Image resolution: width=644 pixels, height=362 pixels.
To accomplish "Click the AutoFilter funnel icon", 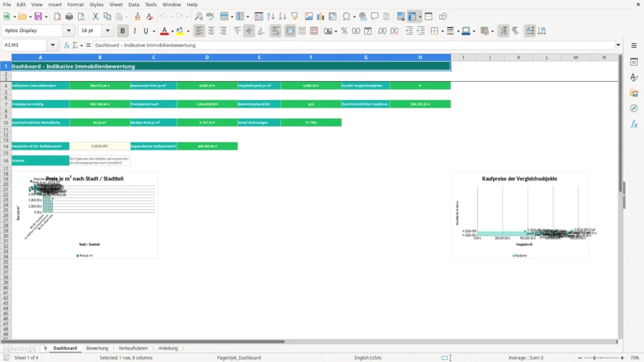I will pyautogui.click(x=294, y=16).
